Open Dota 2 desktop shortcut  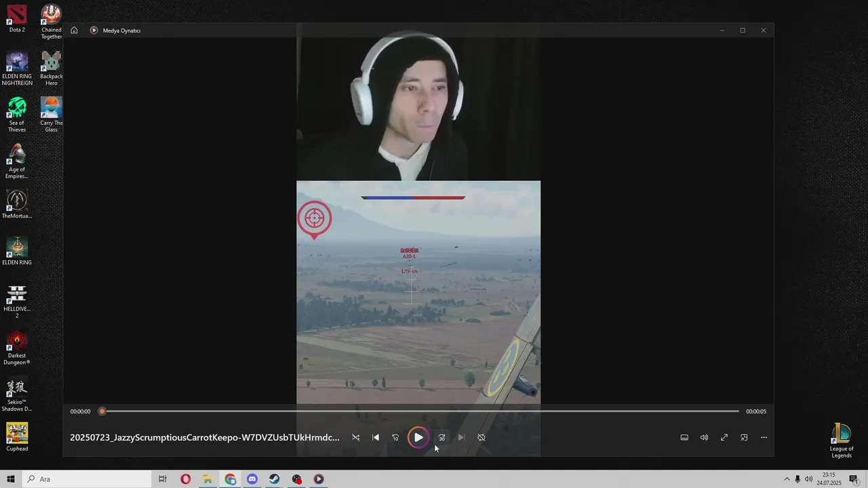click(x=17, y=18)
